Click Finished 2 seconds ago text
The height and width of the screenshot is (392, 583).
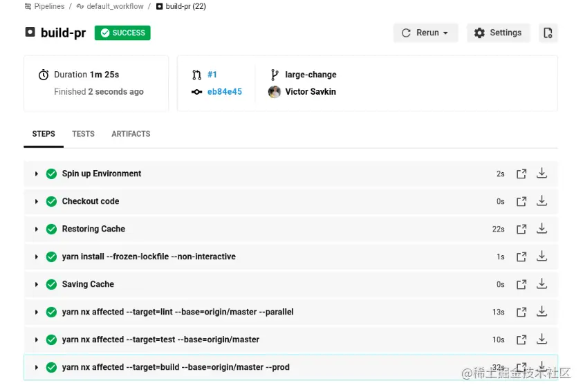tap(98, 92)
